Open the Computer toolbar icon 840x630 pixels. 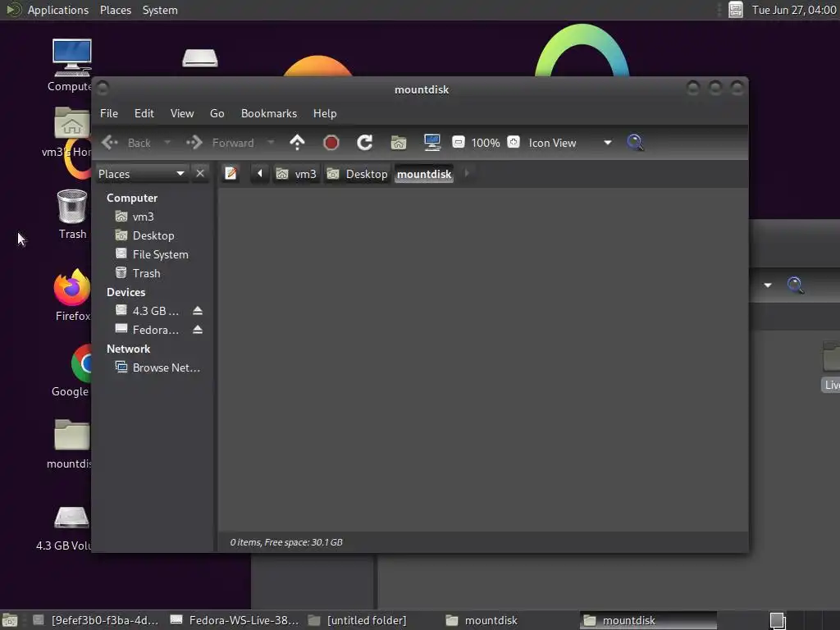tap(432, 143)
